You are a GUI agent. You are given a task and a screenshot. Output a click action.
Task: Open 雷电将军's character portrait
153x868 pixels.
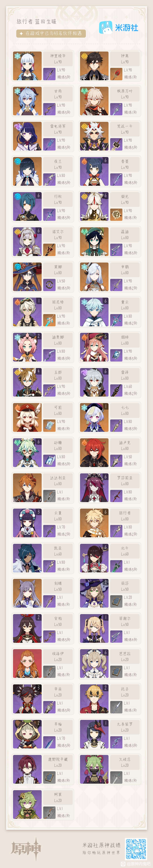pyautogui.click(x=27, y=136)
